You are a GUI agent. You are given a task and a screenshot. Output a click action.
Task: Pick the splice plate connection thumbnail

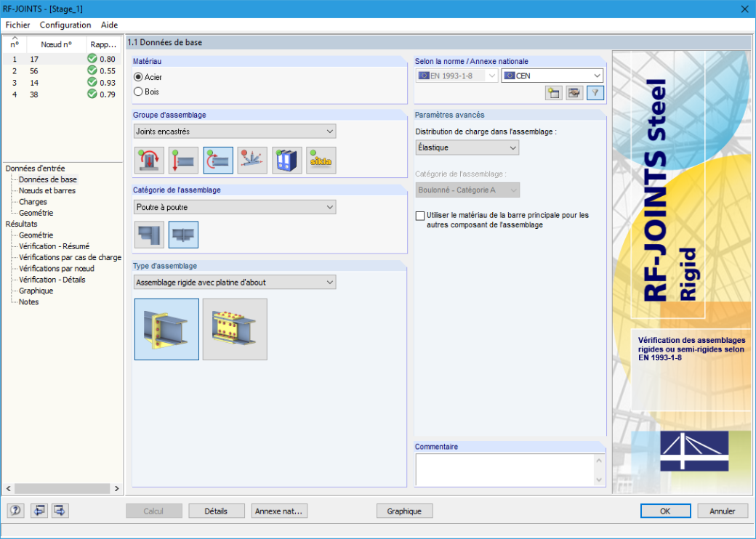(x=235, y=330)
